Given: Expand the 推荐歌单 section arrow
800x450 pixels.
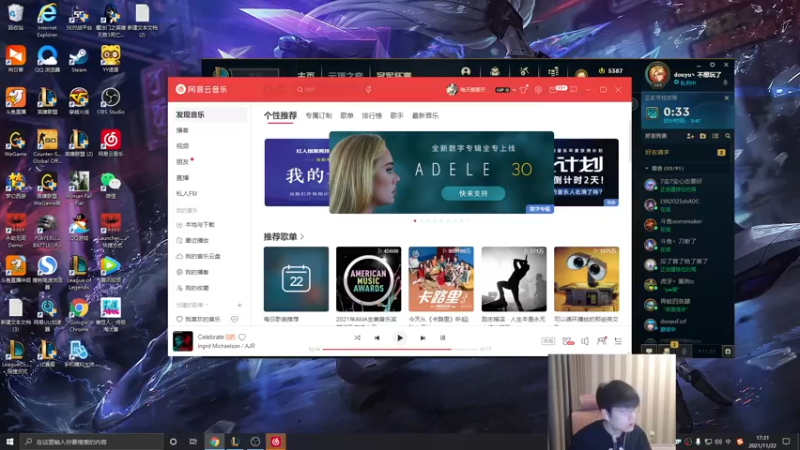Looking at the screenshot, I should (x=302, y=237).
